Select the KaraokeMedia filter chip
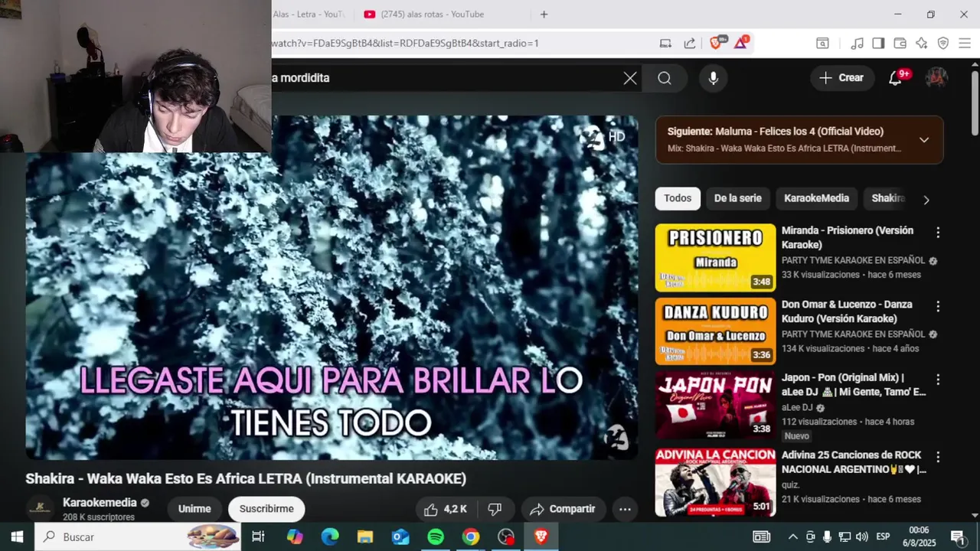 [x=816, y=198]
